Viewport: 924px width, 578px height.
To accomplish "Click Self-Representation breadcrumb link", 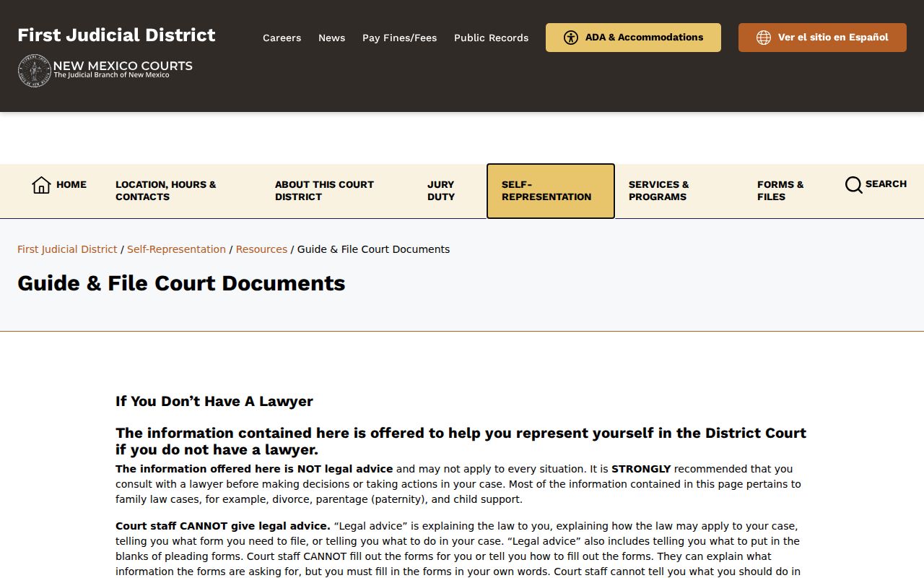I will [x=176, y=249].
